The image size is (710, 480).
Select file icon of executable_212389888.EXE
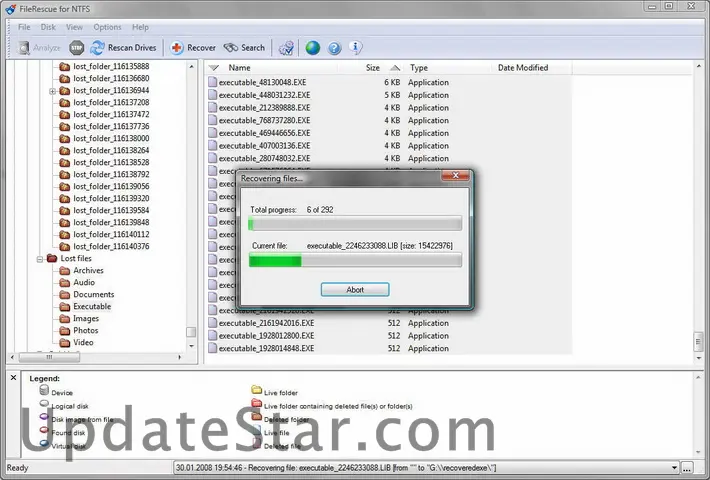(212, 107)
